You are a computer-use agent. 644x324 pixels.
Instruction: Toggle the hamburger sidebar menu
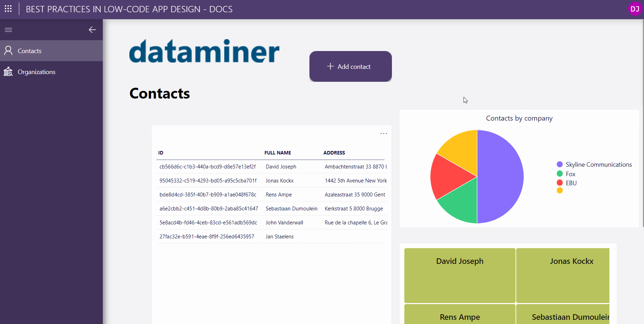(8, 30)
